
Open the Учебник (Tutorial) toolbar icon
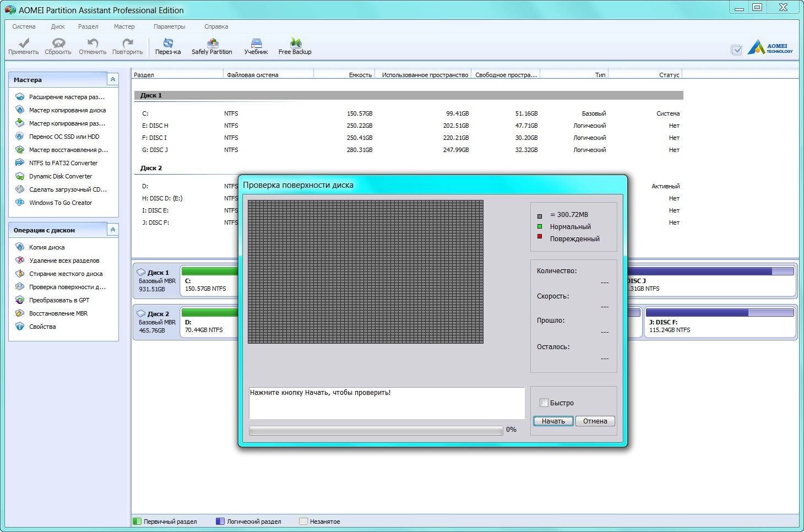(x=256, y=46)
